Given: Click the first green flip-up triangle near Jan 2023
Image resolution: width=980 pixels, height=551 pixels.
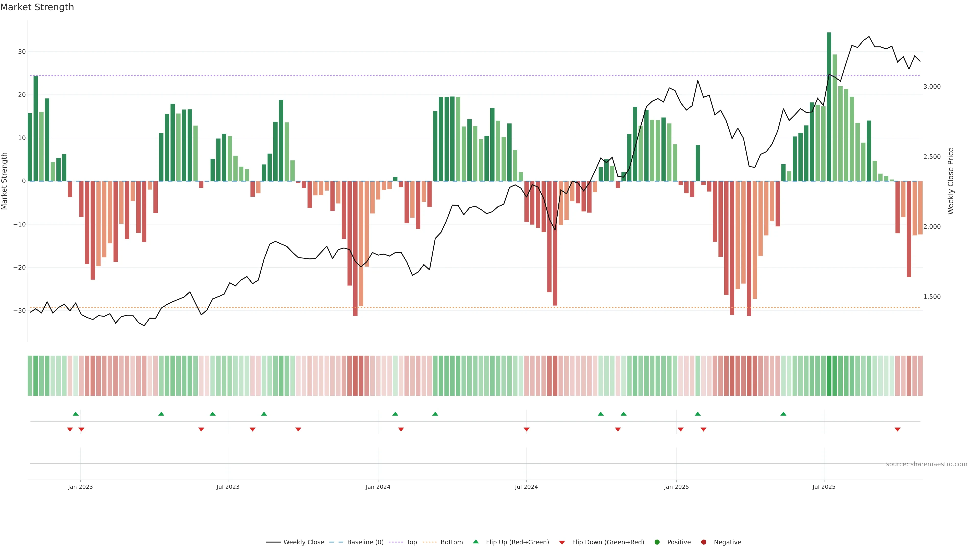Looking at the screenshot, I should coord(76,414).
